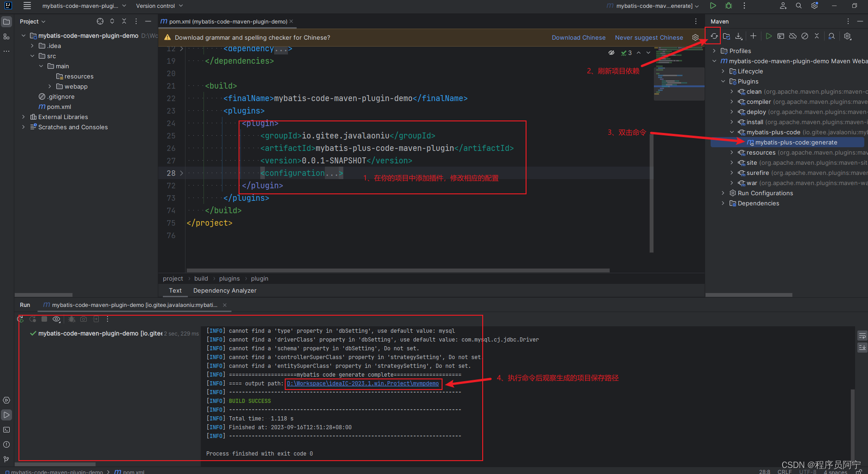Toggle Maven offline mode cloud icon
Image resolution: width=868 pixels, height=474 pixels.
(x=793, y=36)
